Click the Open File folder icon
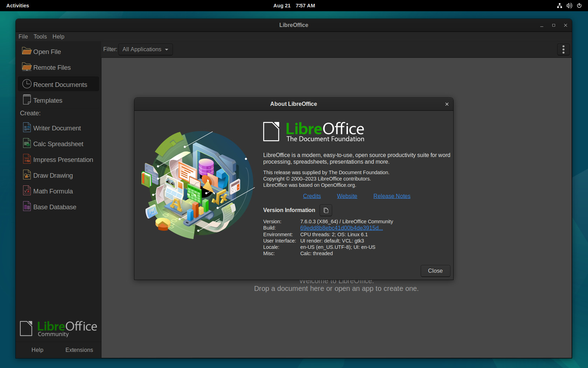The height and width of the screenshot is (368, 588). point(27,51)
